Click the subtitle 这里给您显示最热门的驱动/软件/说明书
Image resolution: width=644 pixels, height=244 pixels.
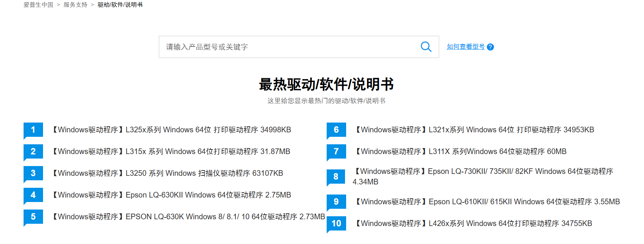click(x=326, y=101)
